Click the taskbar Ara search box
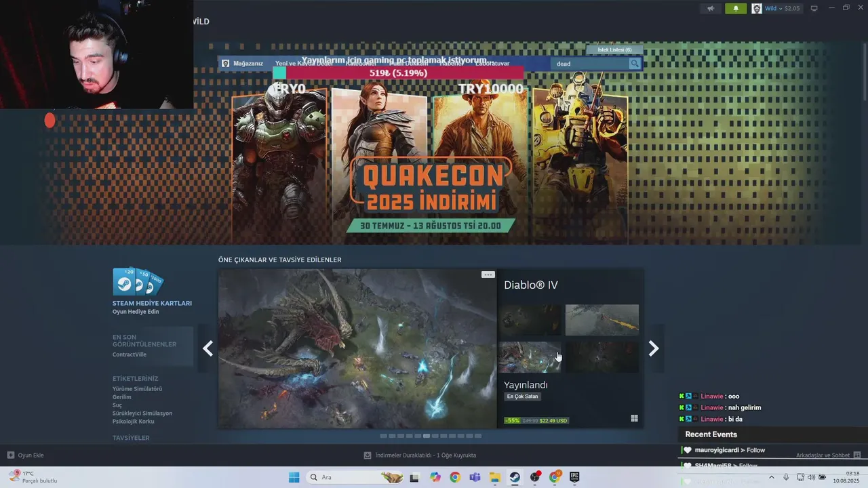 coord(356,477)
